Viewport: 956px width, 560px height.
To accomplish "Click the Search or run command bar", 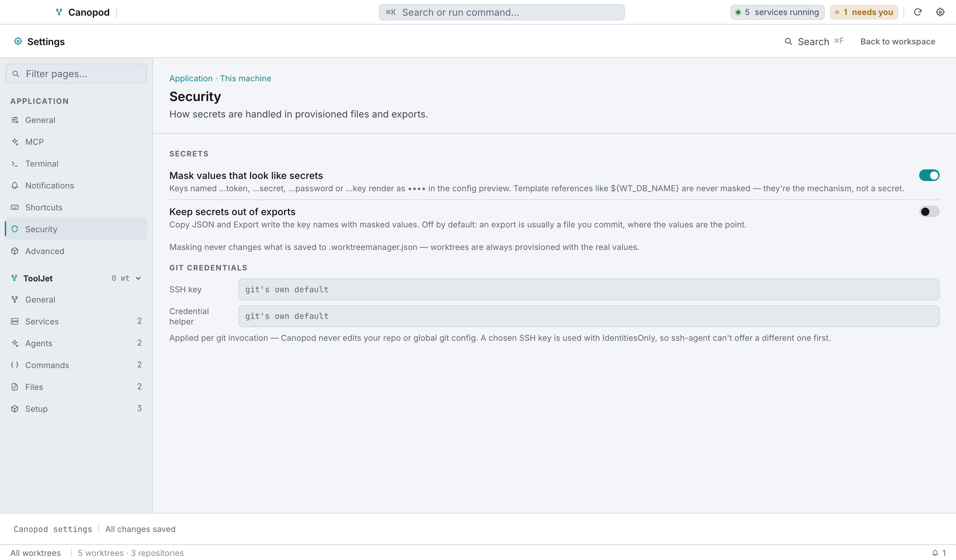I will click(x=502, y=12).
